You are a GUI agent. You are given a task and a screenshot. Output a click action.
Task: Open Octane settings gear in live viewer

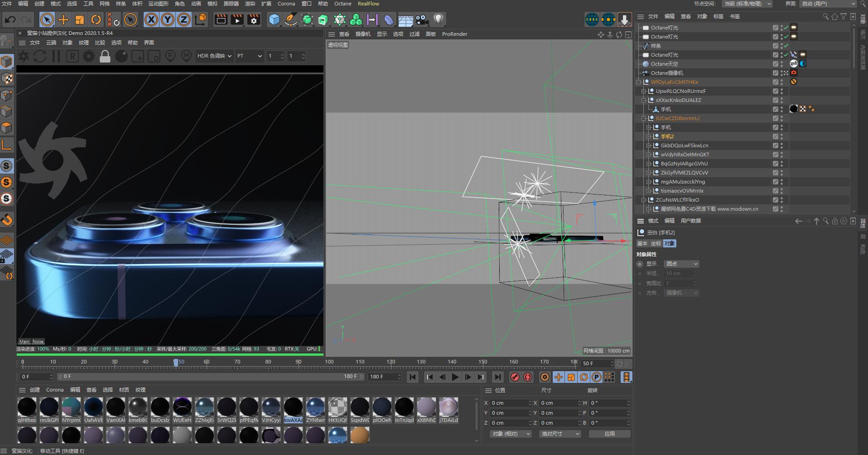[x=89, y=56]
